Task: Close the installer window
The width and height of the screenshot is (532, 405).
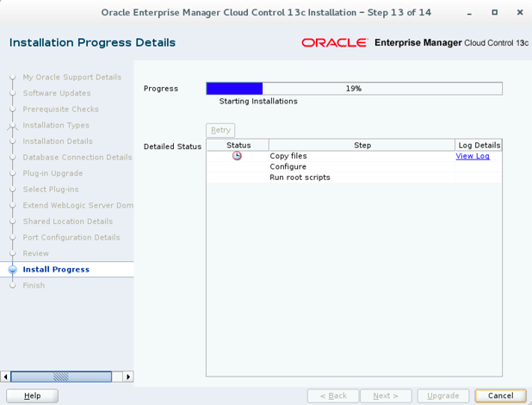Action: tap(520, 12)
